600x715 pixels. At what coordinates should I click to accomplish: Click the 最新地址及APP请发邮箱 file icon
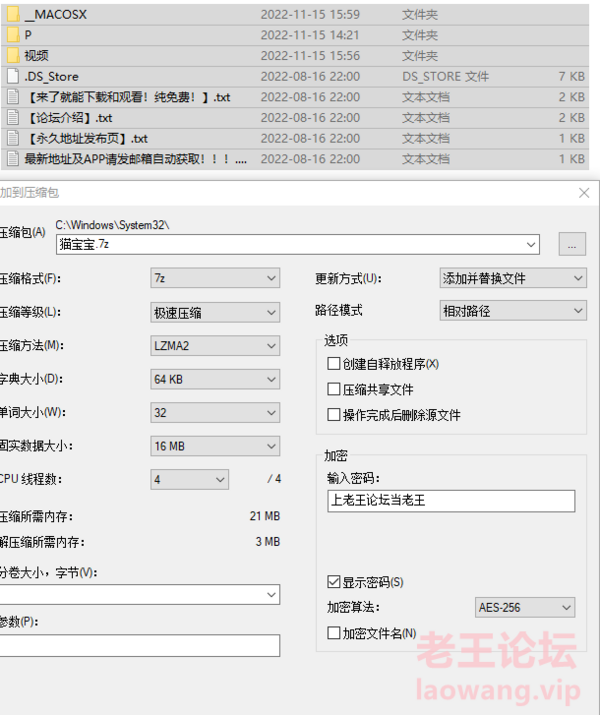tap(13, 159)
